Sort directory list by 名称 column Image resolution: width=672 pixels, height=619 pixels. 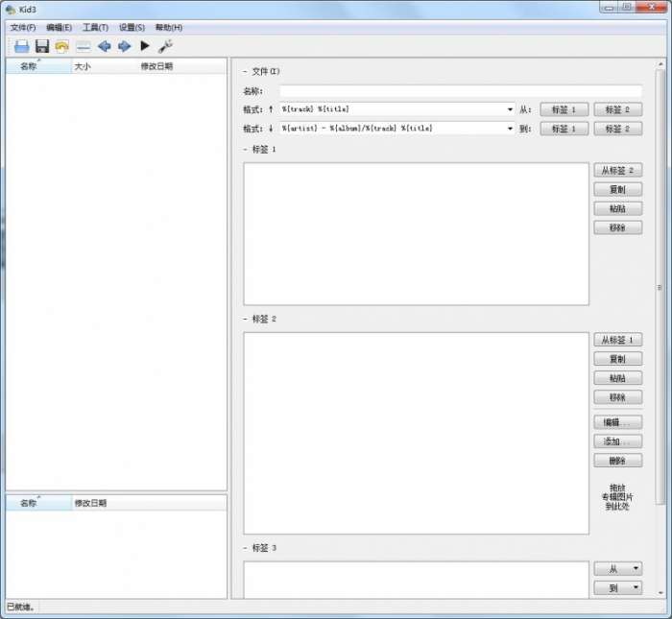click(38, 503)
